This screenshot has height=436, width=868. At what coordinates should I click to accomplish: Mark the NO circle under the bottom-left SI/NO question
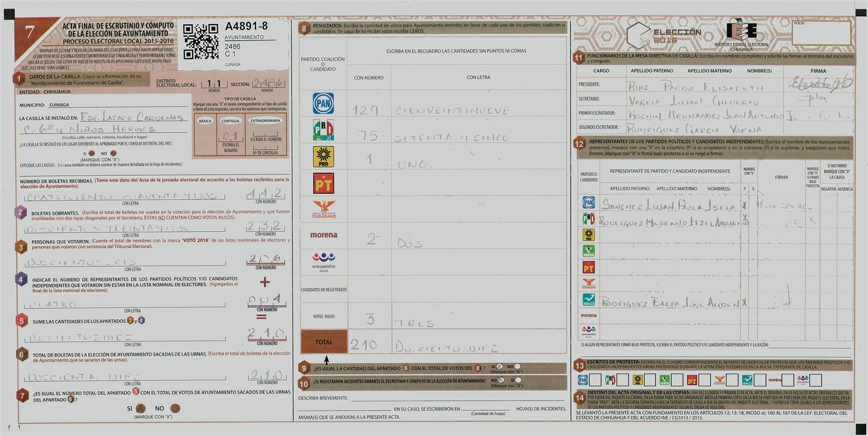[175, 408]
